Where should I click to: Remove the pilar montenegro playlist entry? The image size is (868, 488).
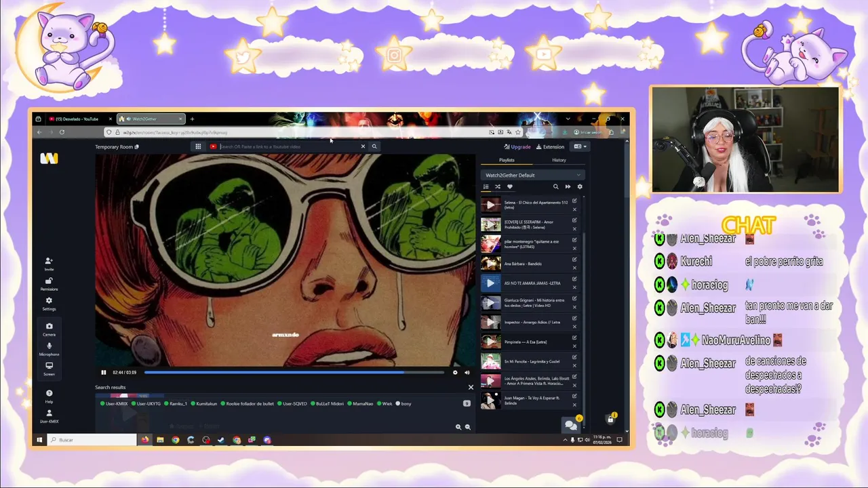[x=574, y=248]
